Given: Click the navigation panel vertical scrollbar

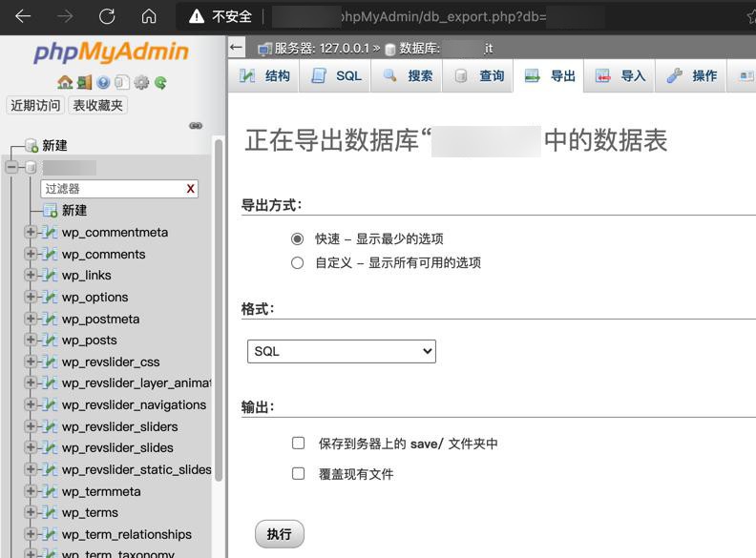Looking at the screenshot, I should (x=219, y=310).
